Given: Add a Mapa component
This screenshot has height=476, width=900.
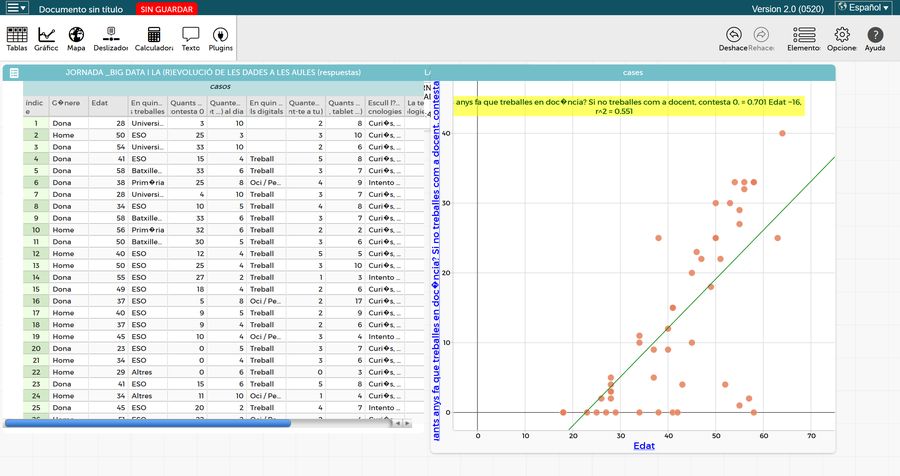Looking at the screenshot, I should coord(76,38).
